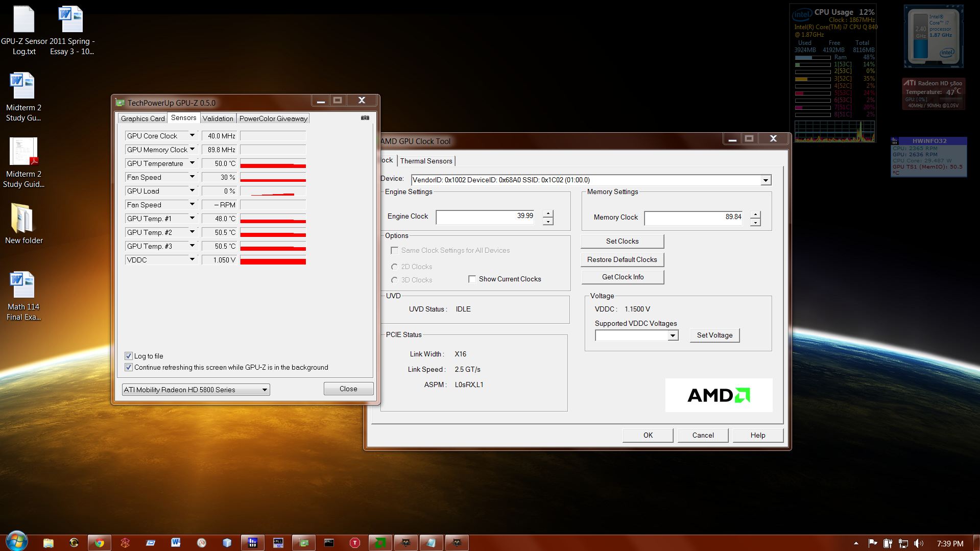
Task: Open the command prompt taskbar icon
Action: pos(329,543)
